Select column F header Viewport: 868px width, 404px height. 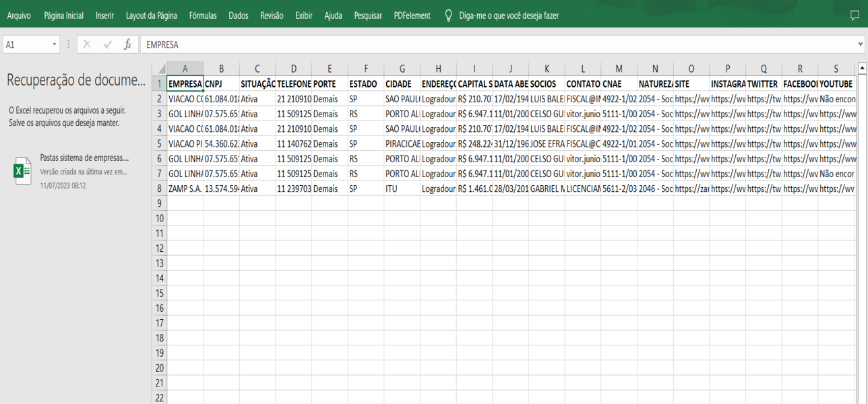365,69
